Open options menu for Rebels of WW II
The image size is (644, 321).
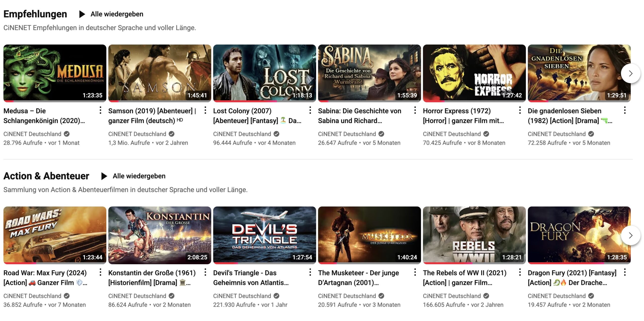click(520, 272)
